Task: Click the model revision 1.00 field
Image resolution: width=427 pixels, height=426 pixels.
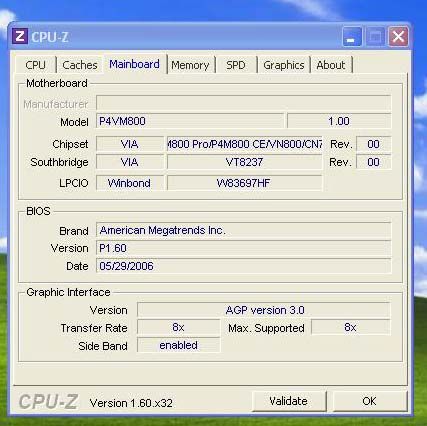Action: (x=339, y=121)
